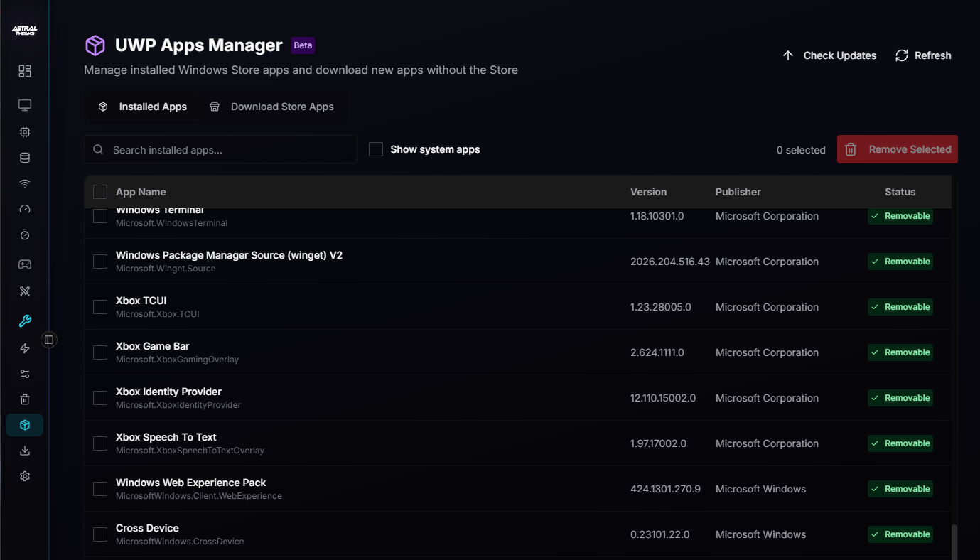980x560 pixels.
Task: Click the Remove Selected button
Action: tap(897, 149)
